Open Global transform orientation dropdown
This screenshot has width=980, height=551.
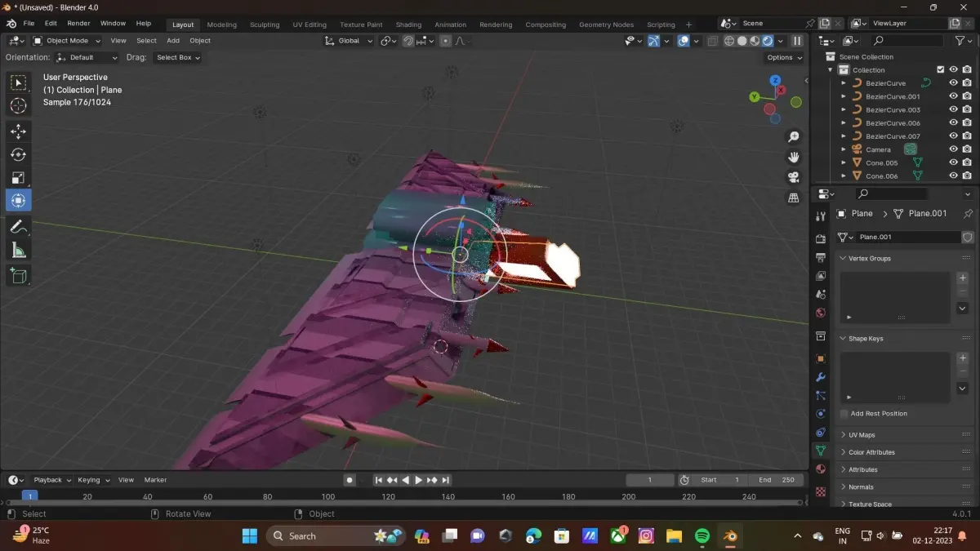[x=349, y=40]
